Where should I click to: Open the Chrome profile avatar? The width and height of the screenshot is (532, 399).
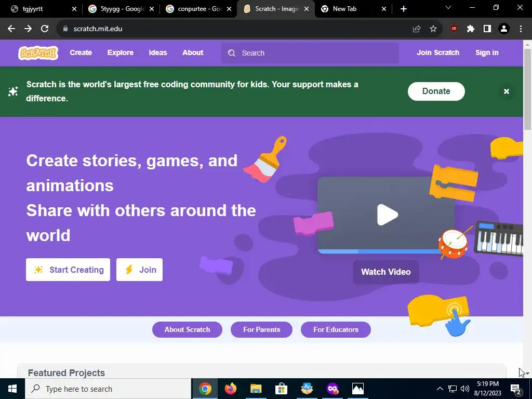tap(504, 29)
